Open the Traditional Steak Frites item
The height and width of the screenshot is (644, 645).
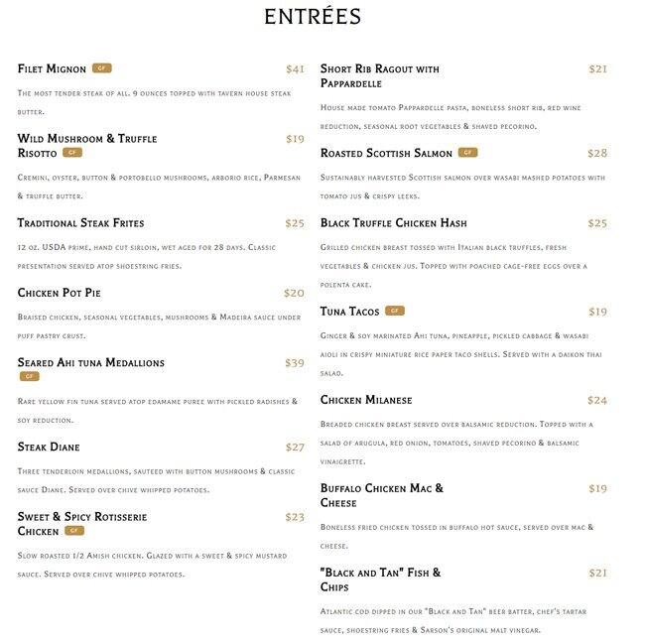(x=80, y=223)
